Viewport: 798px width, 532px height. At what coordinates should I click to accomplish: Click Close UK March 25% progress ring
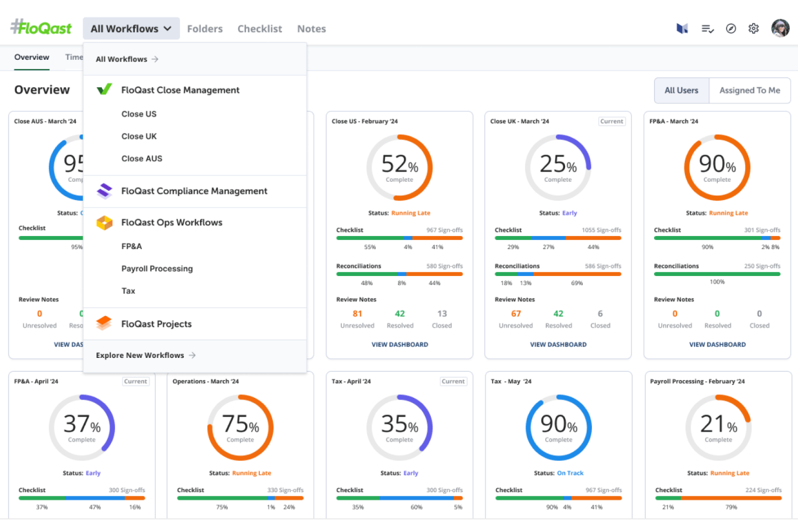[558, 168]
